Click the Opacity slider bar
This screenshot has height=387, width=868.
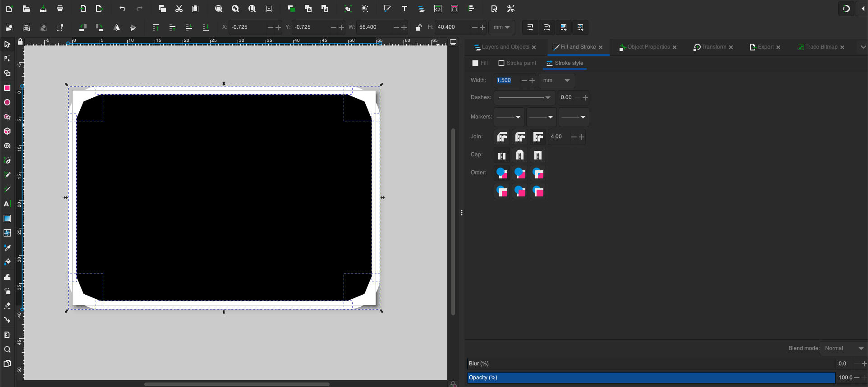[x=651, y=378]
